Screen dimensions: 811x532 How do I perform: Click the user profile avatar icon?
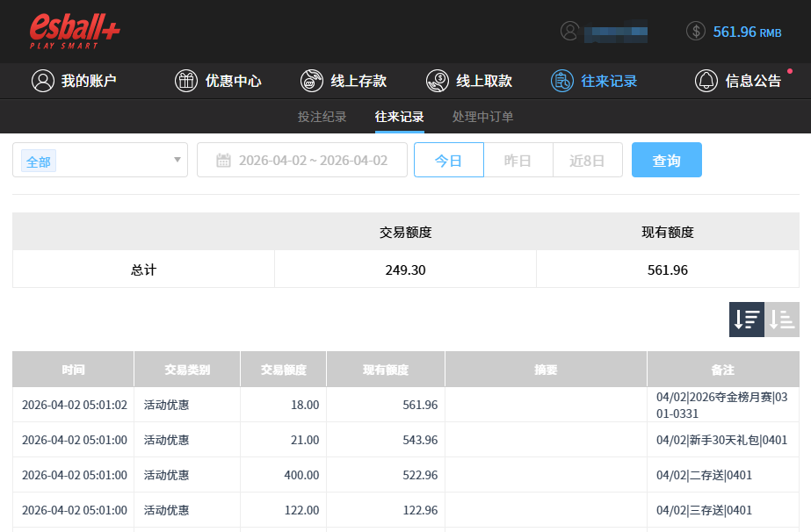click(x=570, y=31)
